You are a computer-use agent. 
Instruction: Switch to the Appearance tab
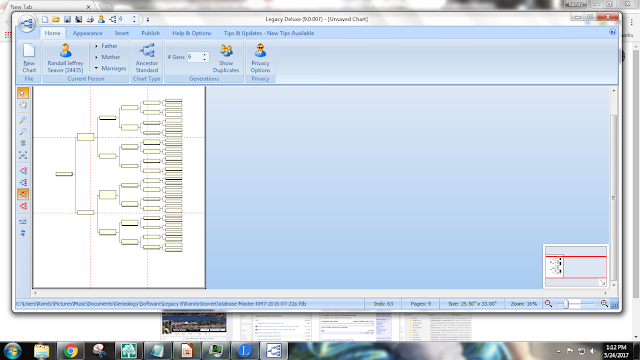click(88, 33)
